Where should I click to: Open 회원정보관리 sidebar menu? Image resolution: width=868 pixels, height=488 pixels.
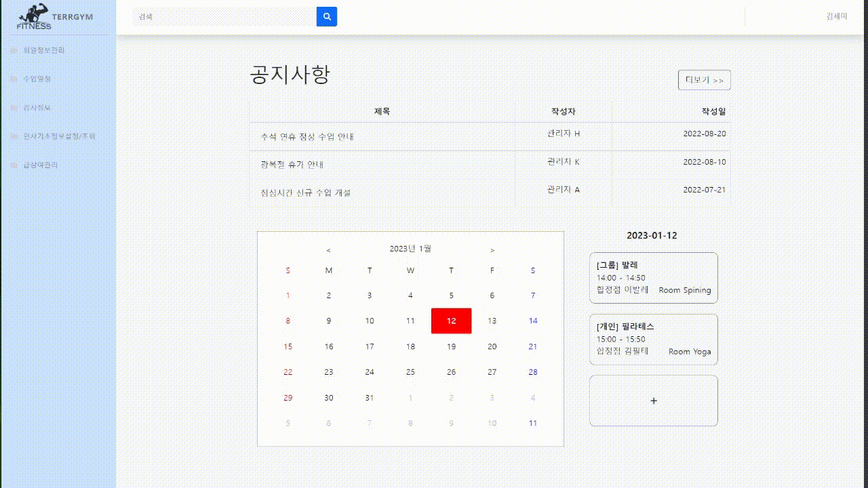point(43,50)
